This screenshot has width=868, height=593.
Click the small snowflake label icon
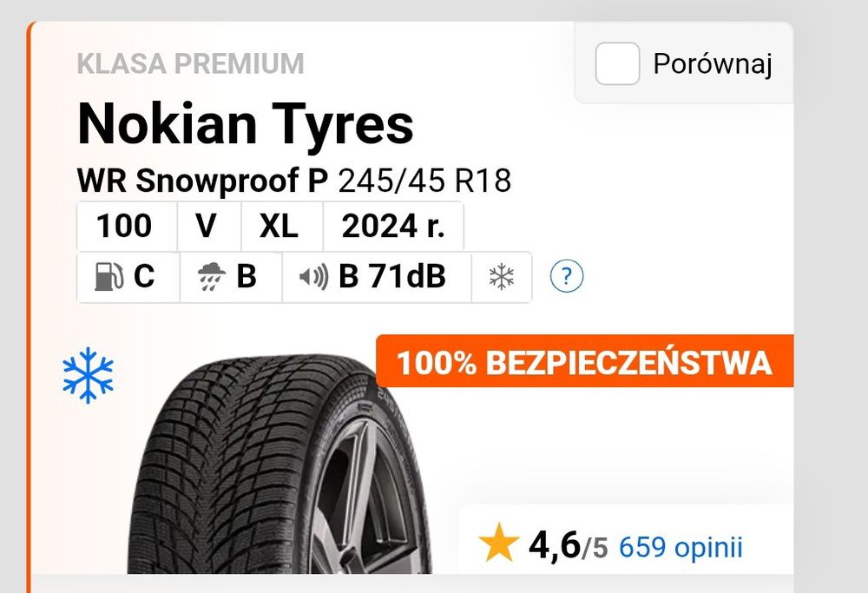pyautogui.click(x=501, y=277)
